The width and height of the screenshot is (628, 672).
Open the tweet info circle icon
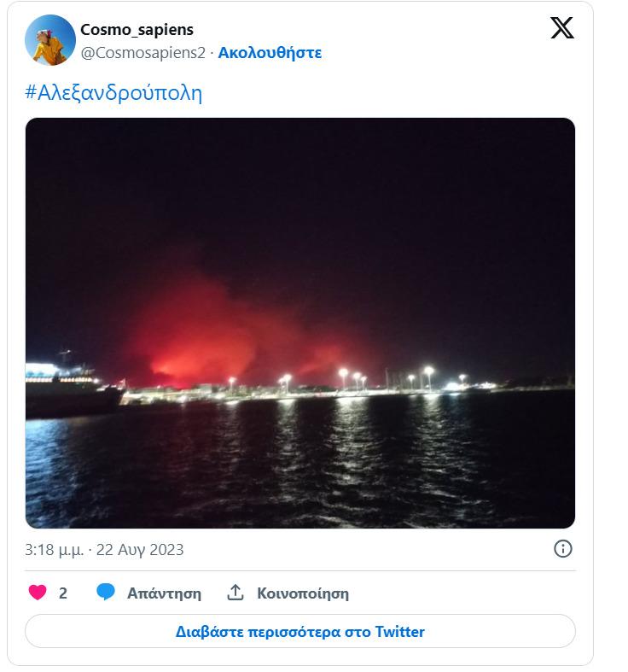point(563,549)
